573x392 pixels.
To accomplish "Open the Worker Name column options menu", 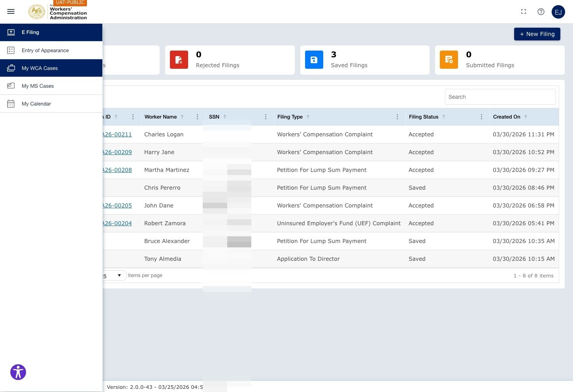I will pyautogui.click(x=198, y=117).
